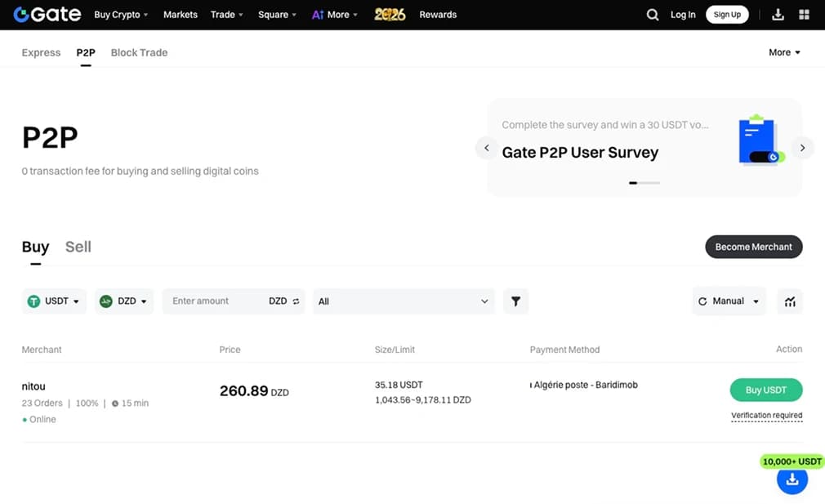
Task: Click Verification required link
Action: (x=767, y=415)
